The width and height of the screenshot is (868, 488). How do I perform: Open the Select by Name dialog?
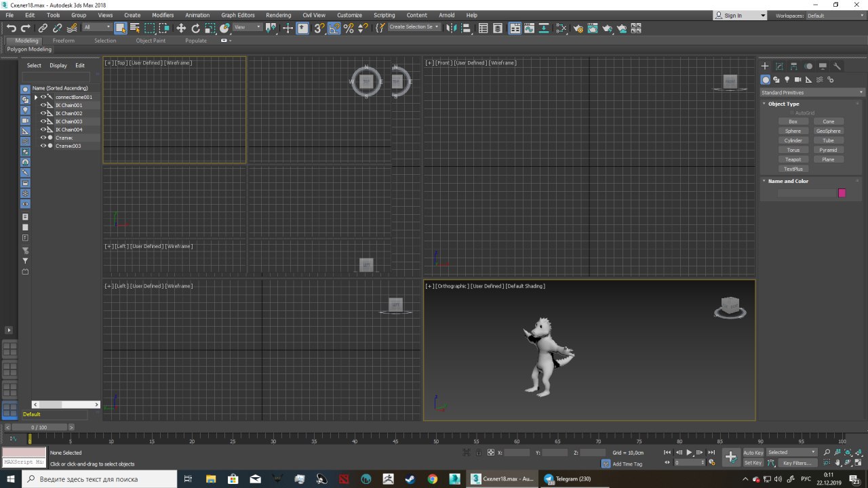(x=134, y=28)
